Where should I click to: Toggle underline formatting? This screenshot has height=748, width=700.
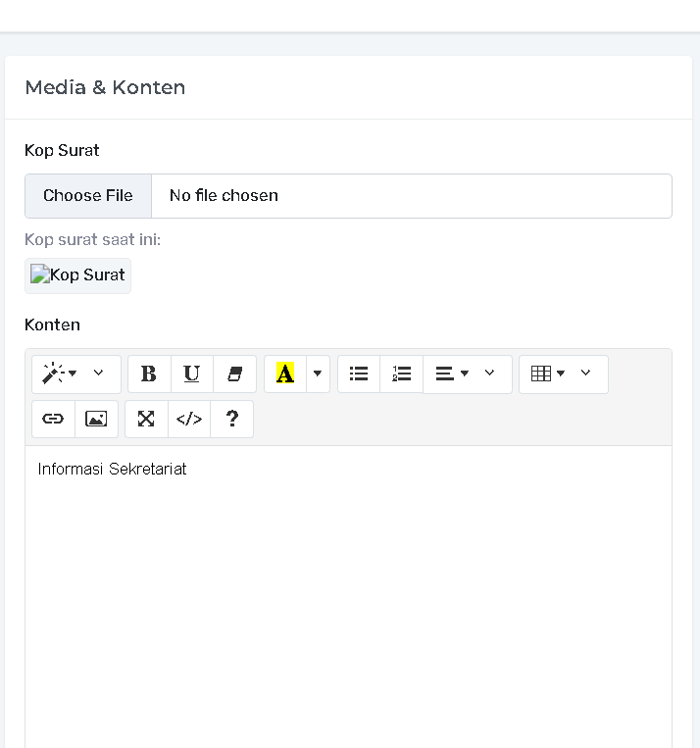pyautogui.click(x=192, y=374)
